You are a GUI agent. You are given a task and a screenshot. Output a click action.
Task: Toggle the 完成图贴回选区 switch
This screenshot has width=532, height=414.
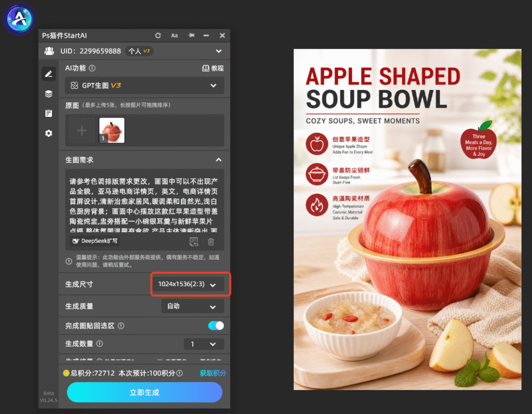tap(216, 326)
